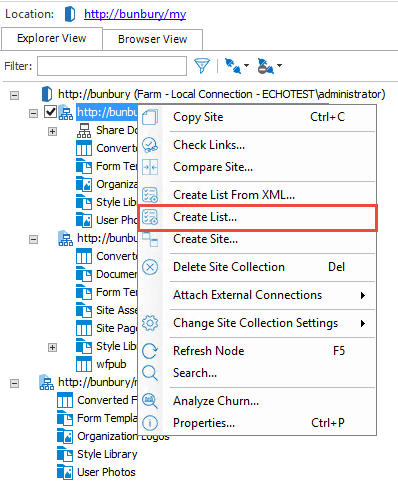The image size is (398, 486).
Task: Uncheck the checkbox on selected site collection
Action: tap(50, 112)
